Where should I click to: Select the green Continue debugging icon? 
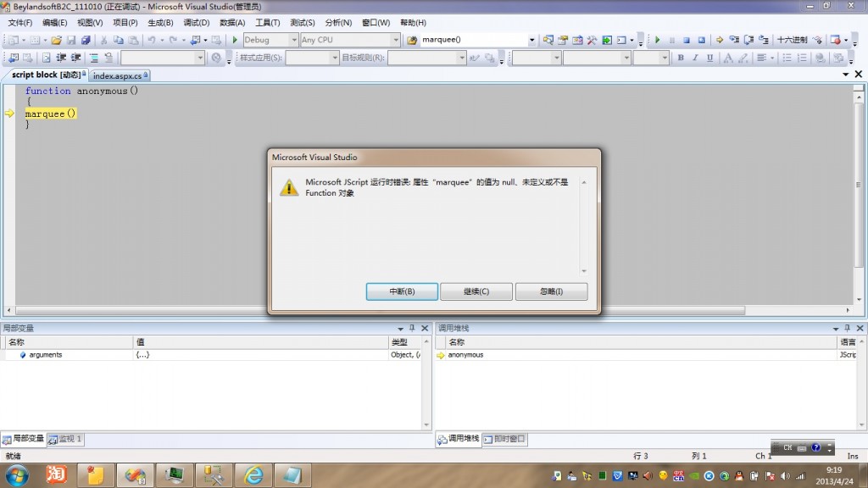[x=658, y=39]
